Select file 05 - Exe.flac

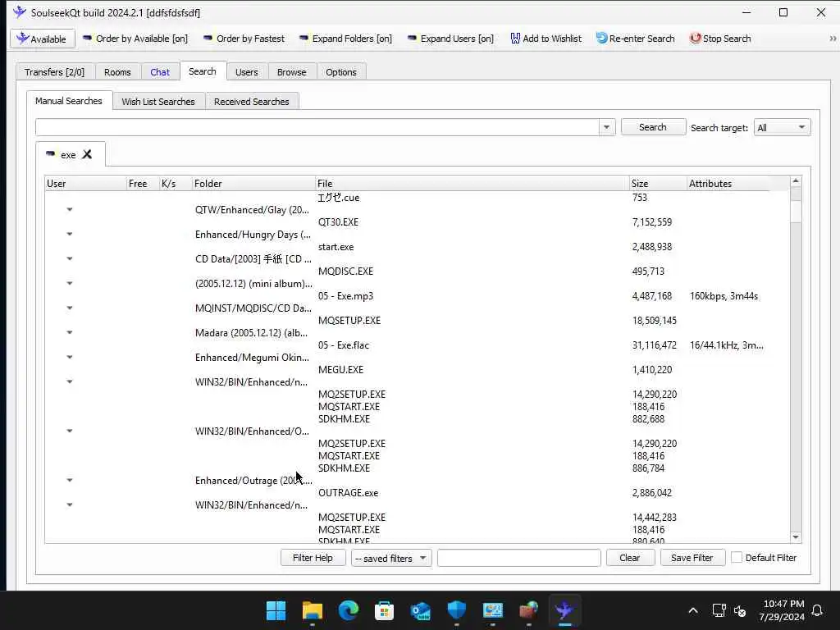344,345
